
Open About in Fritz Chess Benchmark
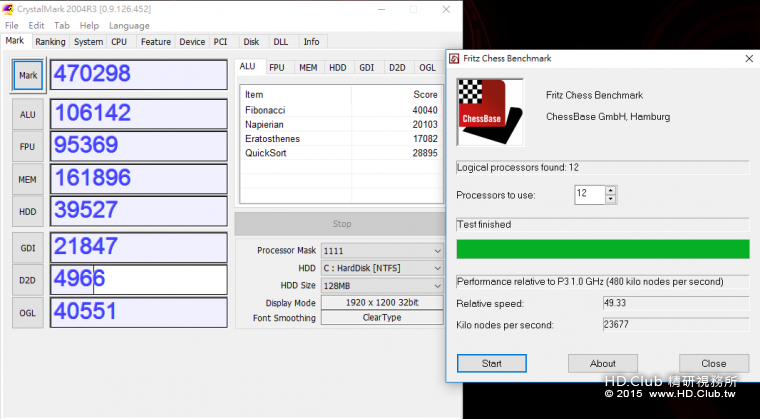[602, 363]
